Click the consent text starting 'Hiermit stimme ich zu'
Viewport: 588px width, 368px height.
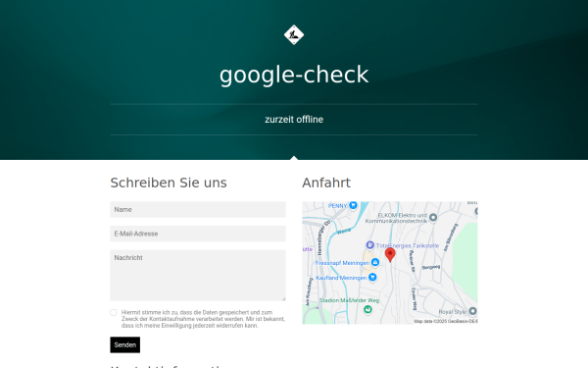(203, 319)
